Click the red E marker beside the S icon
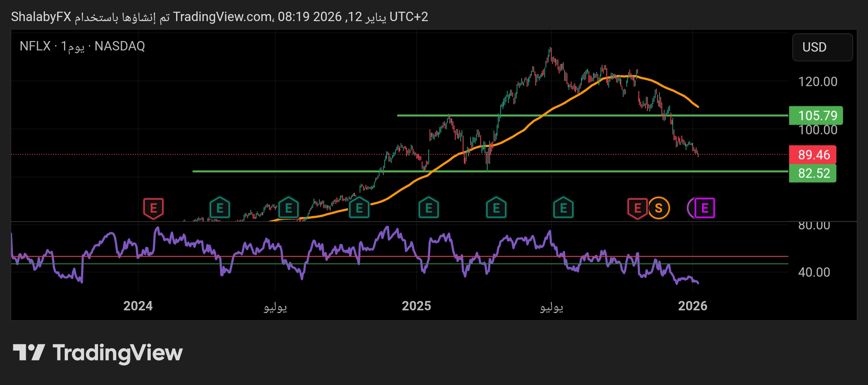The image size is (868, 385). click(637, 208)
